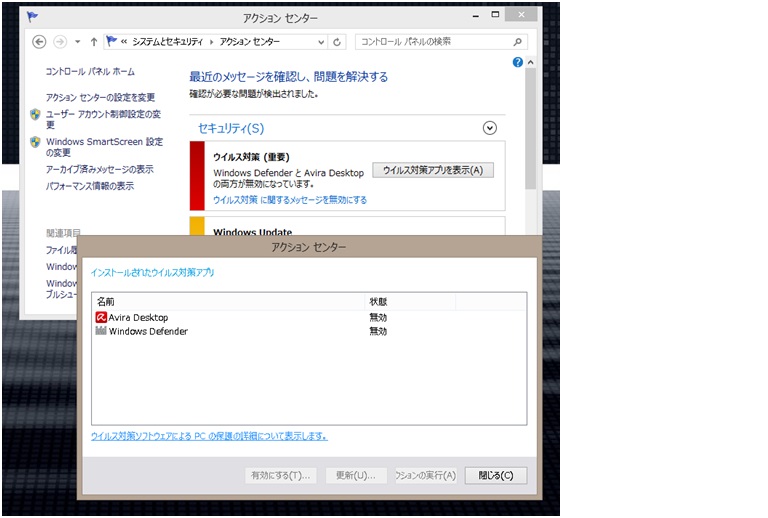Image resolution: width=768 pixels, height=518 pixels.
Task: Open パフォーマンス情報の表示 link
Action: click(90, 186)
